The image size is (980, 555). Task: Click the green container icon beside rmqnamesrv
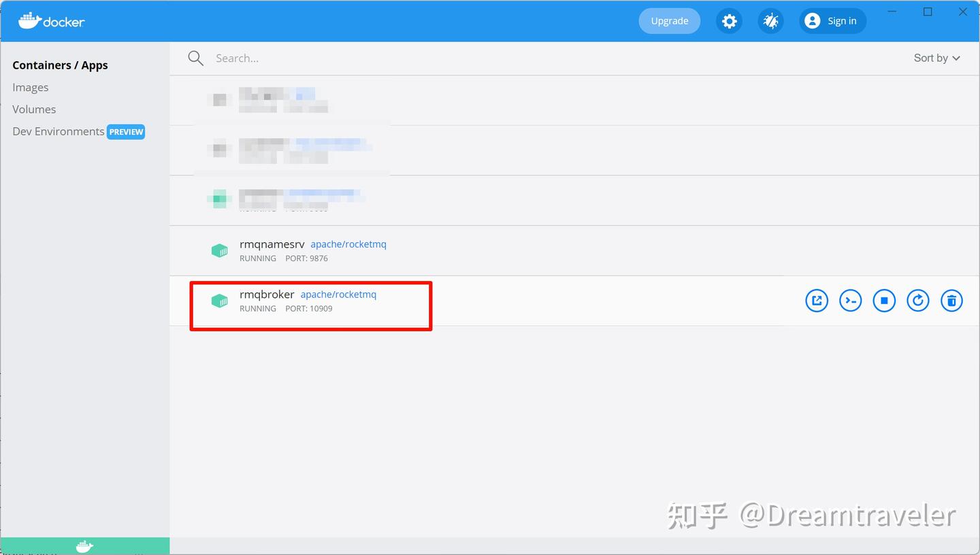click(219, 250)
